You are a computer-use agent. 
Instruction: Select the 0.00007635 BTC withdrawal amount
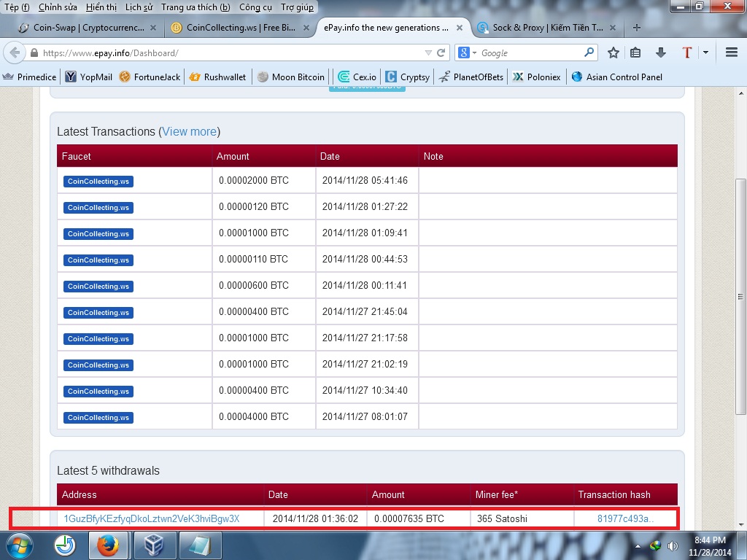coord(409,518)
